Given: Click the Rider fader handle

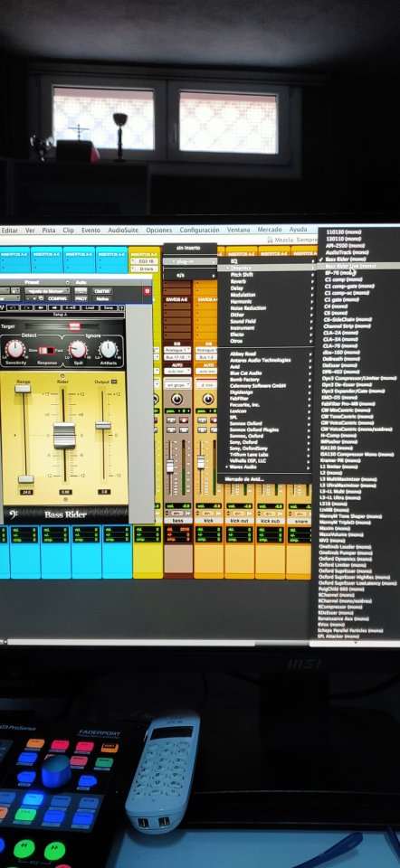Looking at the screenshot, I should click(64, 436).
